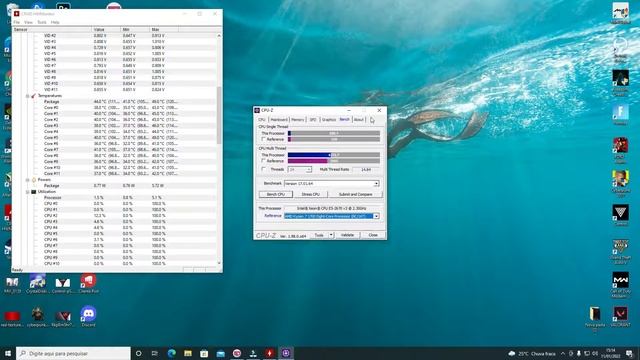Launch Microsoft Edge from taskbar
The height and width of the screenshot is (360, 640).
click(x=171, y=353)
